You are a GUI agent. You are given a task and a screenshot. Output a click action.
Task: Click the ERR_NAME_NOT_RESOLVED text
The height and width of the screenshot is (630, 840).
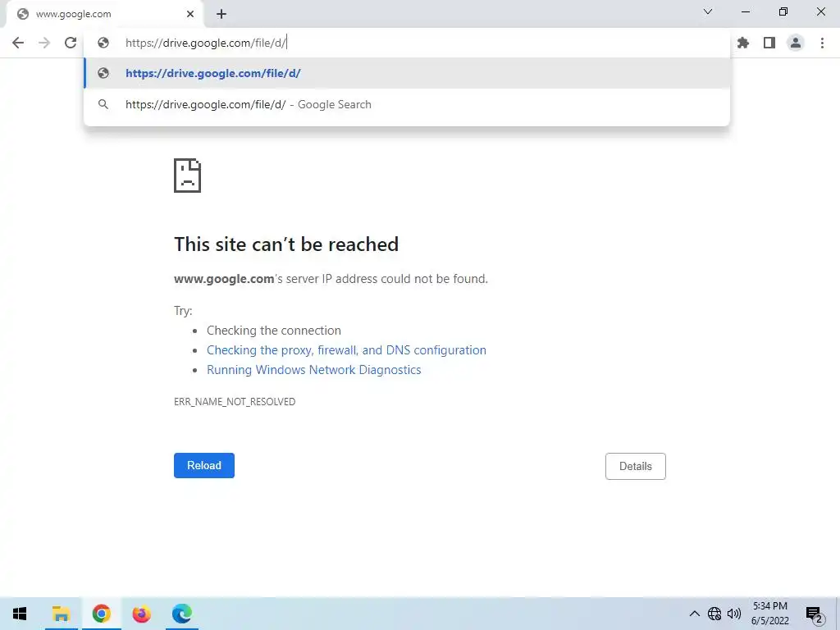point(235,401)
